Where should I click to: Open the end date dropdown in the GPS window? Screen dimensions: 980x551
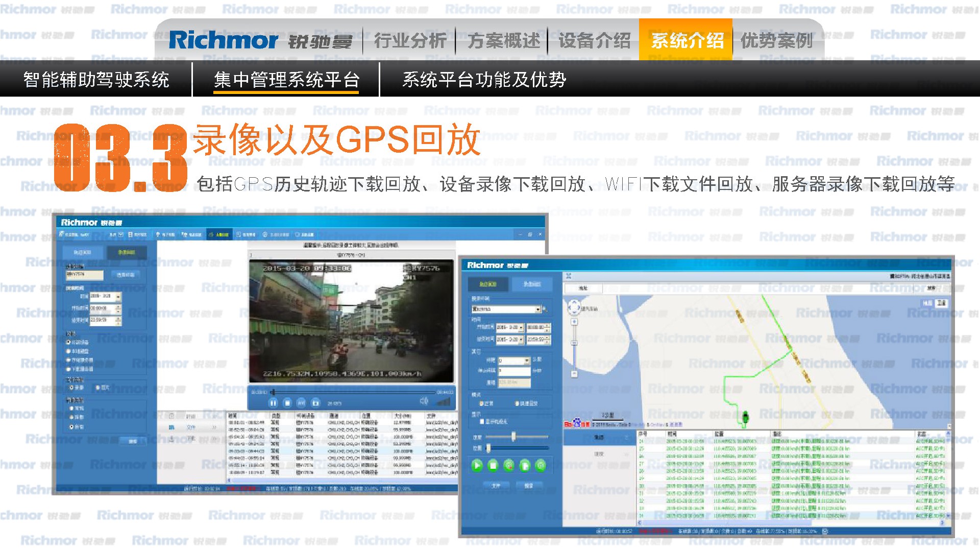pos(521,340)
